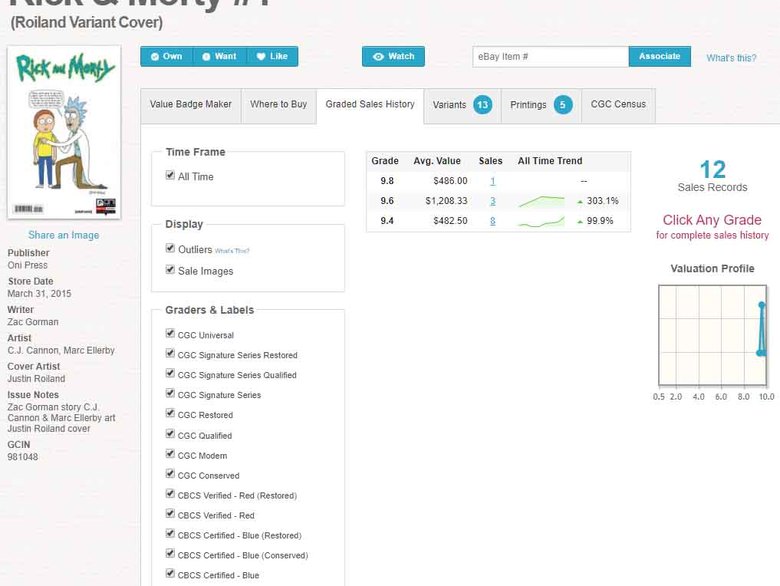Click the Watch button

(x=393, y=56)
